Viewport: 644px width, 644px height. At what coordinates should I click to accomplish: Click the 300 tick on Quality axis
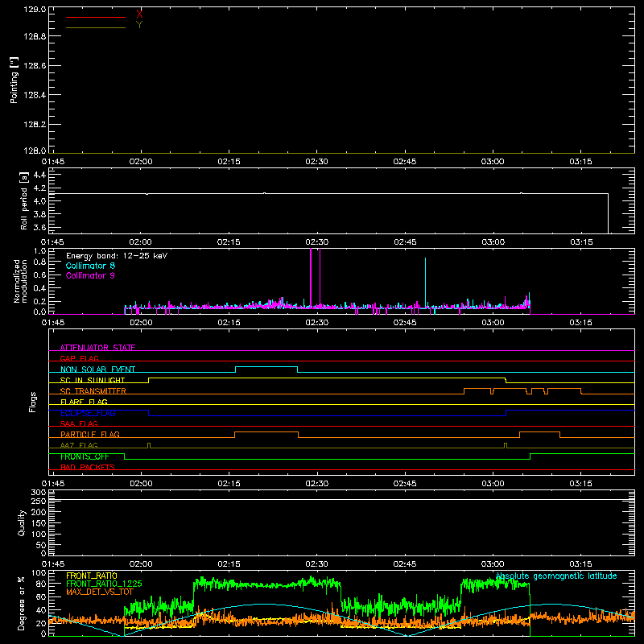coord(38,492)
